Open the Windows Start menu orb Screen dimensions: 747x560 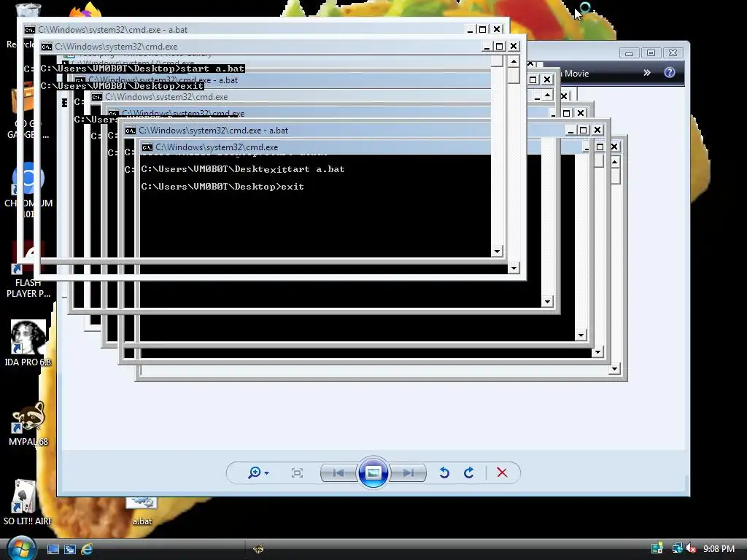[21, 548]
